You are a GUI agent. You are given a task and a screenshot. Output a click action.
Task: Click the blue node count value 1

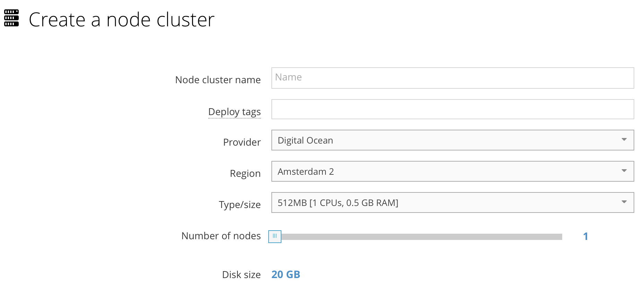tap(586, 236)
